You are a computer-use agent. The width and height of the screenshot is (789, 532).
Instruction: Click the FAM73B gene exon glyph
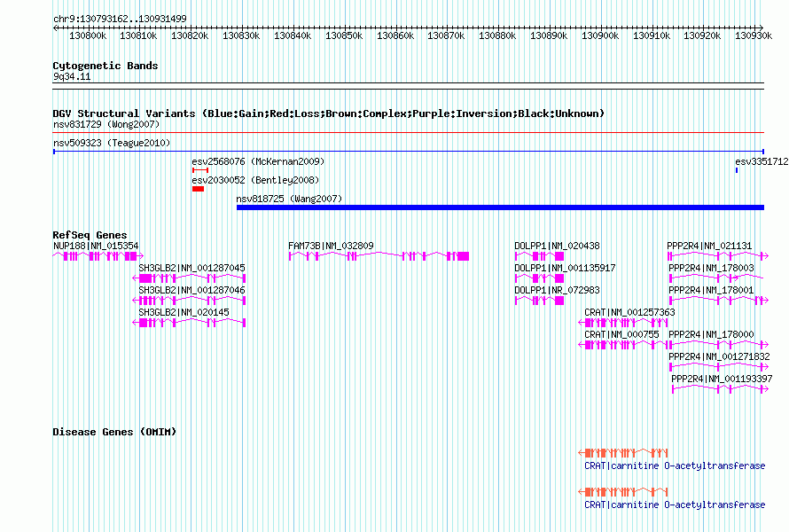379,256
